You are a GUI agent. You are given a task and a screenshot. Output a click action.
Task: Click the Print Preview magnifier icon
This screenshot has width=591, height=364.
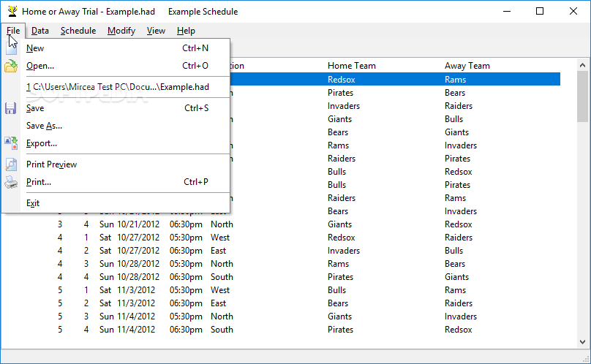click(x=11, y=164)
